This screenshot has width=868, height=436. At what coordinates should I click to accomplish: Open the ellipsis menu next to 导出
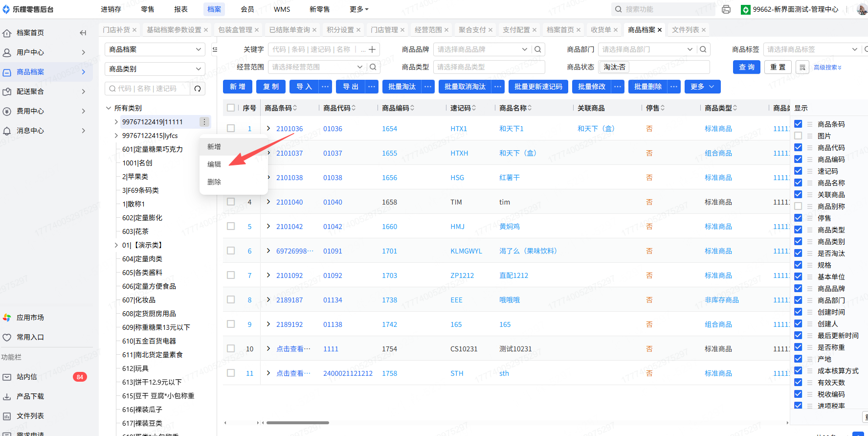click(372, 87)
